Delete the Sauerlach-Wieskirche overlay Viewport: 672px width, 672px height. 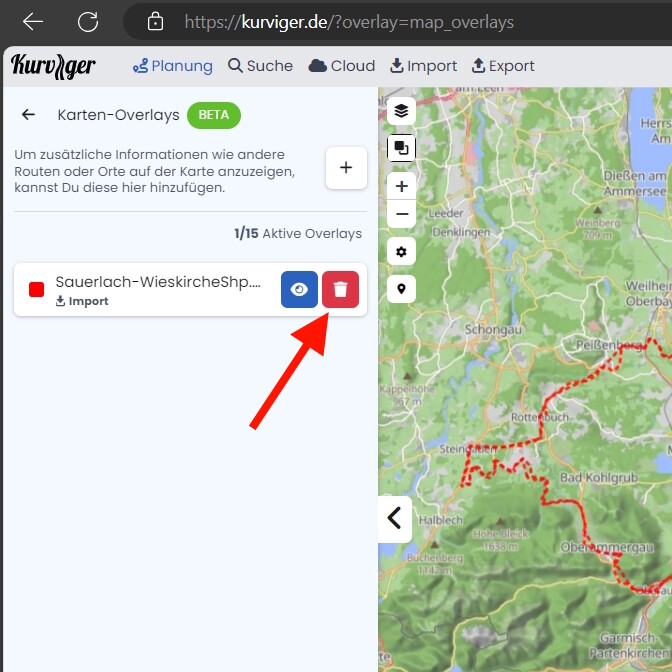click(340, 290)
